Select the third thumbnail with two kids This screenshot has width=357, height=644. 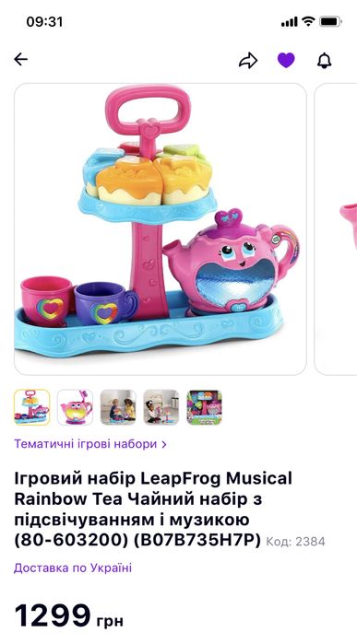pyautogui.click(x=118, y=407)
